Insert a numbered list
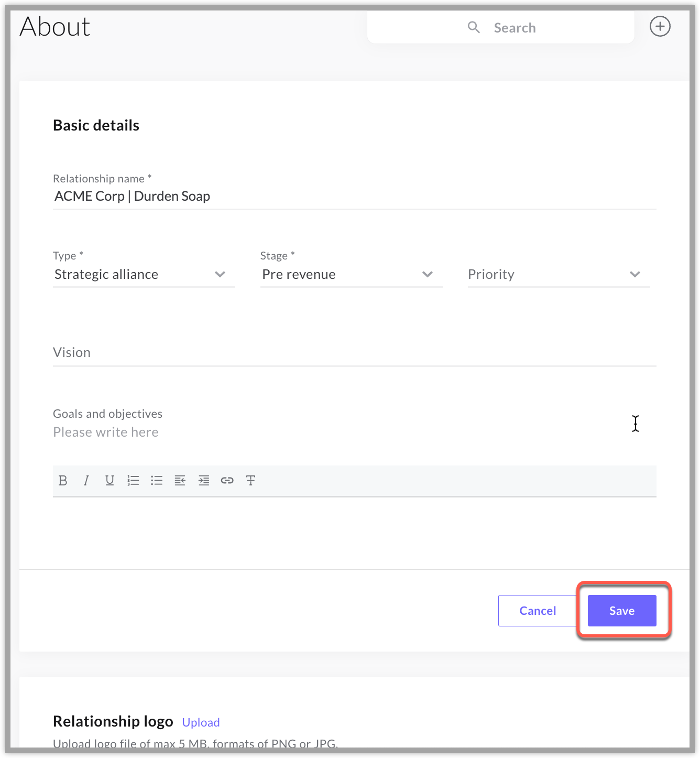Viewport: 700px width, 758px height. coord(133,480)
